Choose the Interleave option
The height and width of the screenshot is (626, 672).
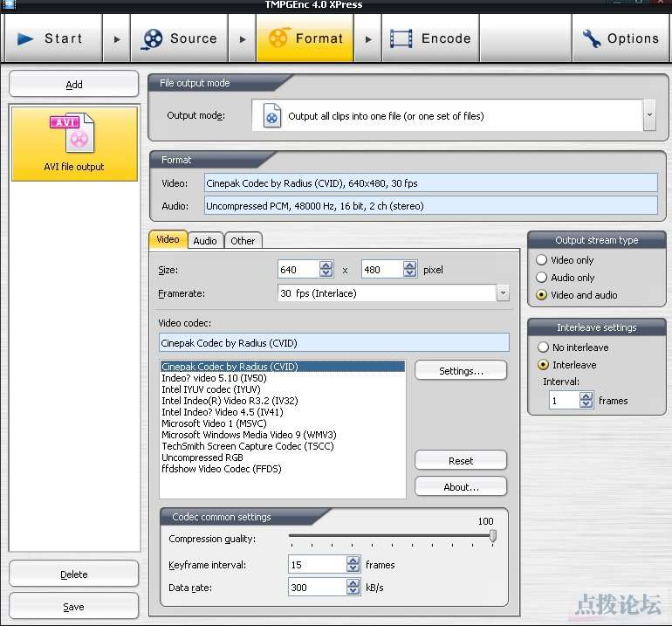click(543, 364)
